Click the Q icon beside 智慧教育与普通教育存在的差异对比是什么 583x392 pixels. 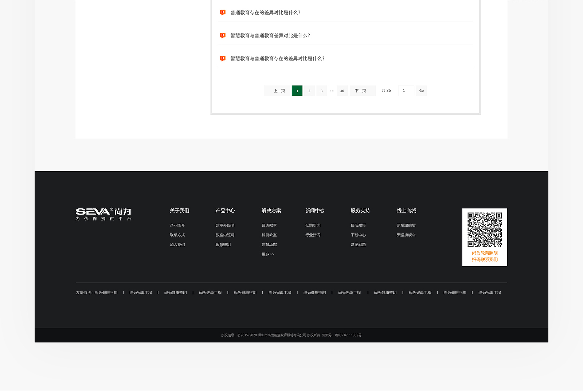point(223,59)
